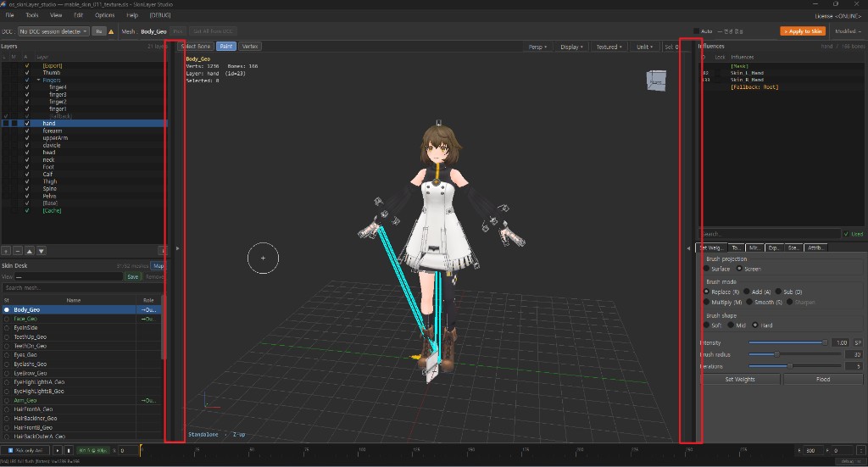
Task: Click the timeline options button at far right
Action: click(861, 450)
